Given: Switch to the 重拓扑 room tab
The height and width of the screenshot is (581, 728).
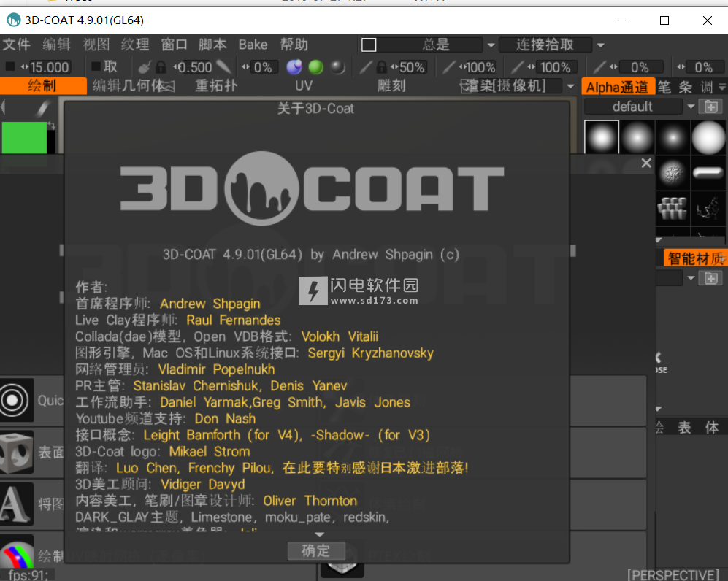Looking at the screenshot, I should (216, 86).
